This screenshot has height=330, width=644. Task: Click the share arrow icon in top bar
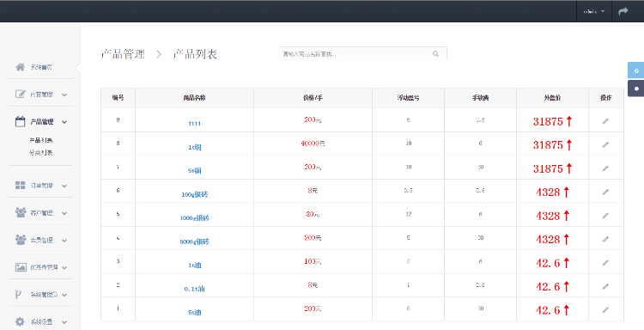tap(623, 11)
